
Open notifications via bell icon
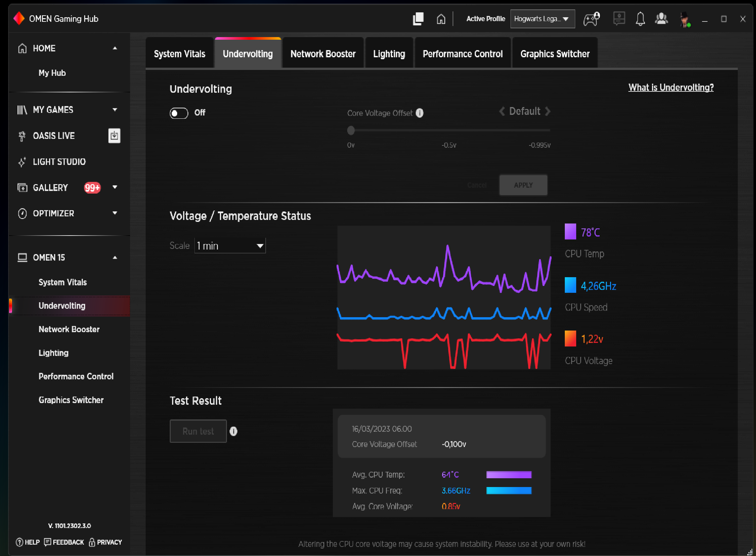(x=640, y=19)
